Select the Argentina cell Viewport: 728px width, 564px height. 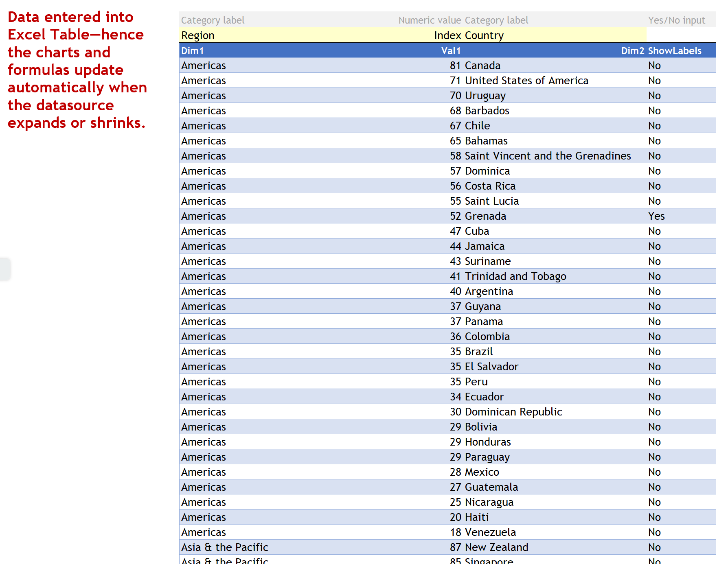pyautogui.click(x=555, y=291)
